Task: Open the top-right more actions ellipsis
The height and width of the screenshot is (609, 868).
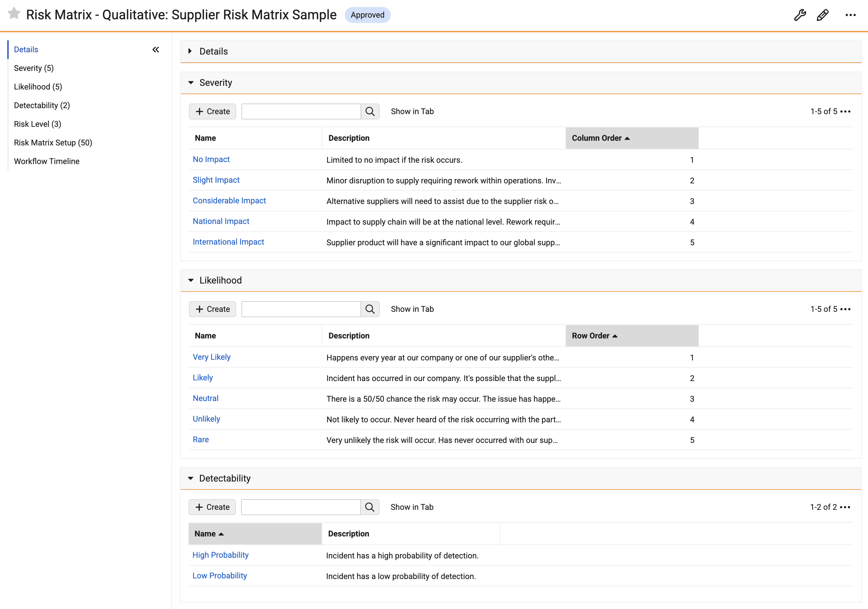Action: [x=850, y=15]
